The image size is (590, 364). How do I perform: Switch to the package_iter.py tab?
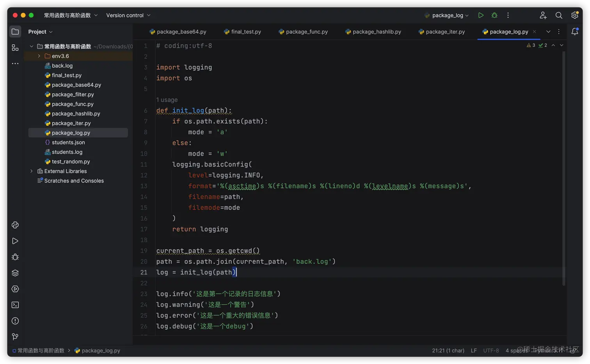click(x=442, y=32)
